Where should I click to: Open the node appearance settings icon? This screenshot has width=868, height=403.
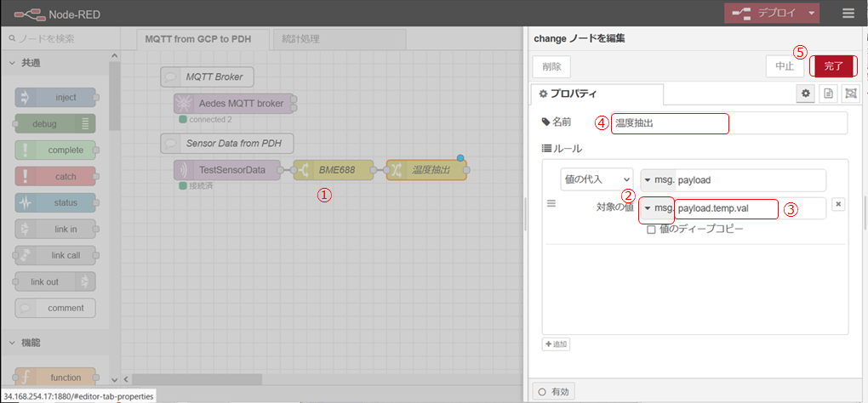pos(850,94)
